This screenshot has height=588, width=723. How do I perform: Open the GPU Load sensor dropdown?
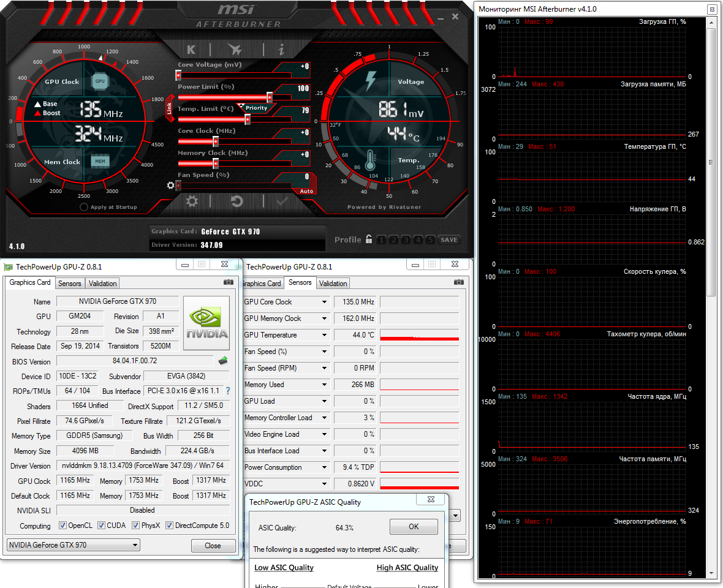click(324, 401)
